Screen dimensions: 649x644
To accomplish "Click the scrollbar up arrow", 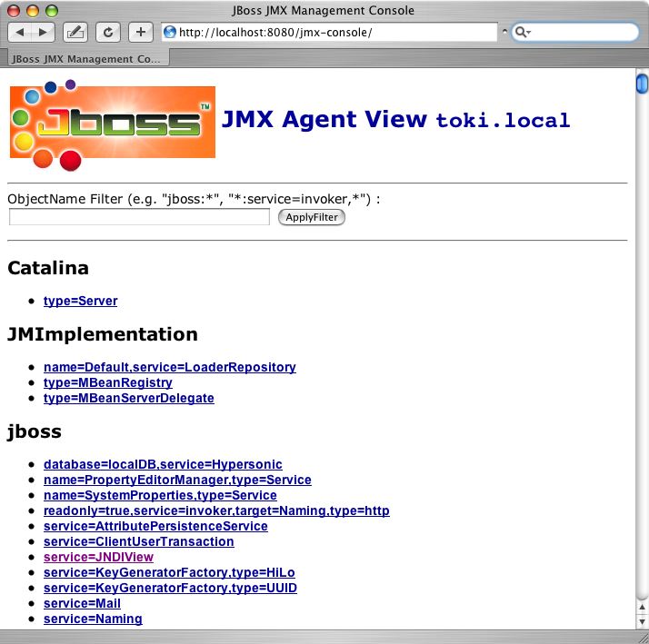I will [x=642, y=607].
